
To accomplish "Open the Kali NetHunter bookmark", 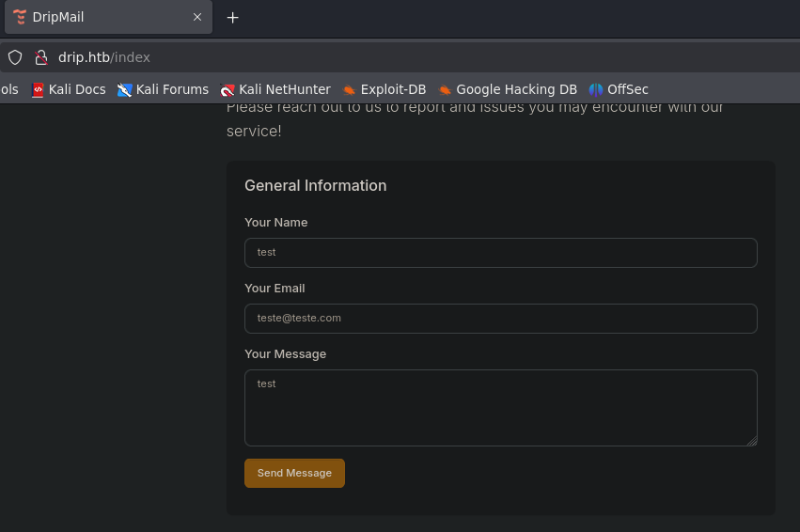I will pos(275,89).
